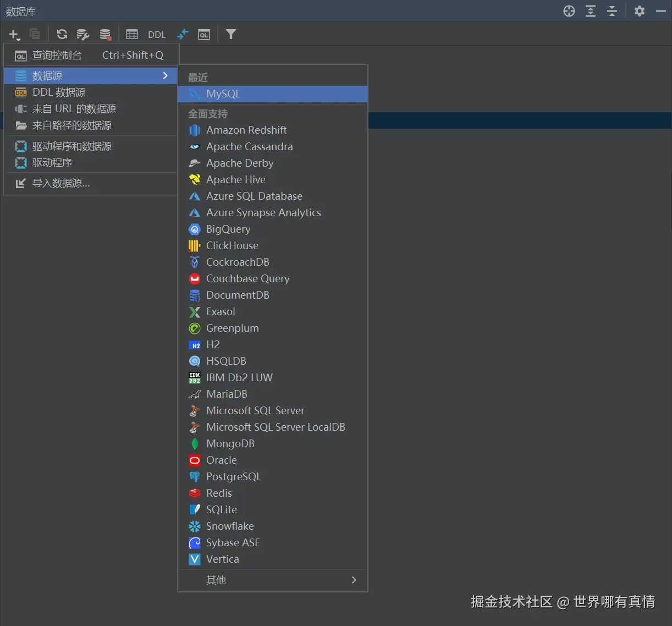Viewport: 672px width, 626px height.
Task: Open the 数据源 submenu entry
Action: (x=91, y=75)
